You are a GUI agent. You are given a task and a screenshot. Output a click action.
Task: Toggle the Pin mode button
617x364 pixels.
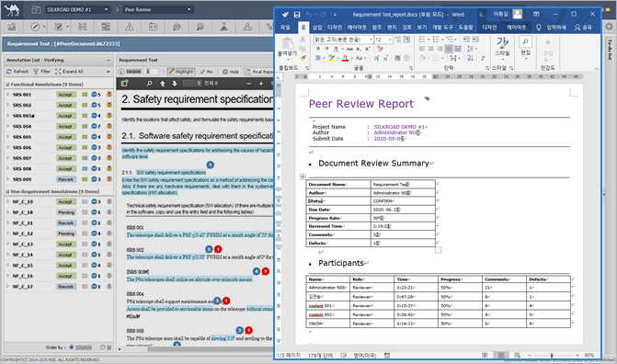(206, 72)
